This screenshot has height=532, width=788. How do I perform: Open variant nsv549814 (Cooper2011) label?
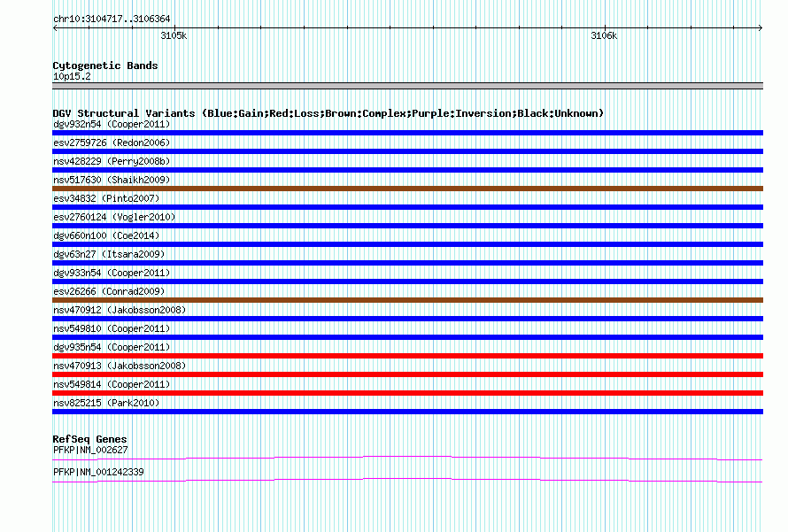pyautogui.click(x=112, y=384)
